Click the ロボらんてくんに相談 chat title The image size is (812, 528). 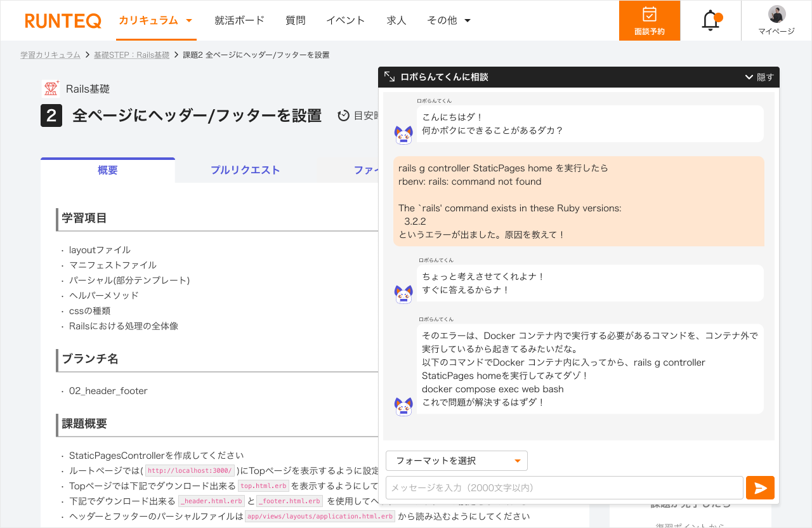[444, 77]
